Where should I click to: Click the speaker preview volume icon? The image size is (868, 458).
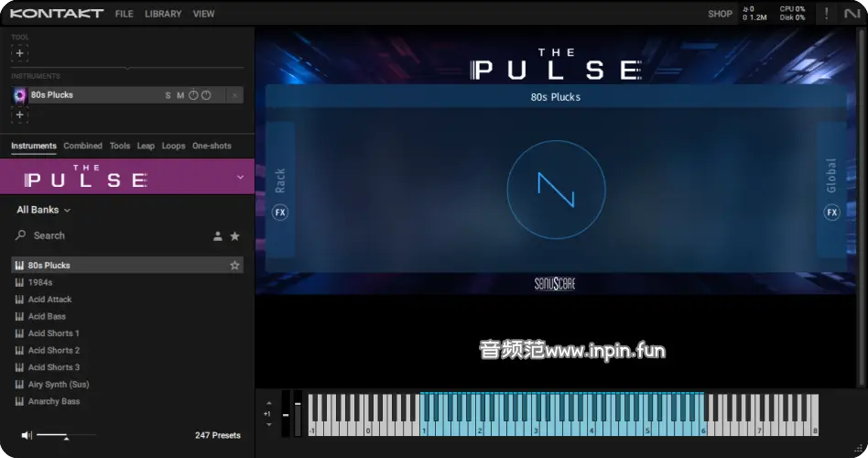[x=26, y=435]
